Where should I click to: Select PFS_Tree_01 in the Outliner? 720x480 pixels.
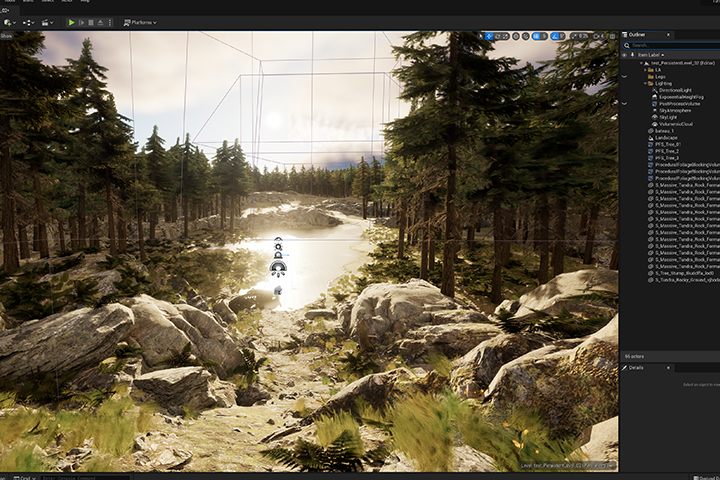[668, 144]
